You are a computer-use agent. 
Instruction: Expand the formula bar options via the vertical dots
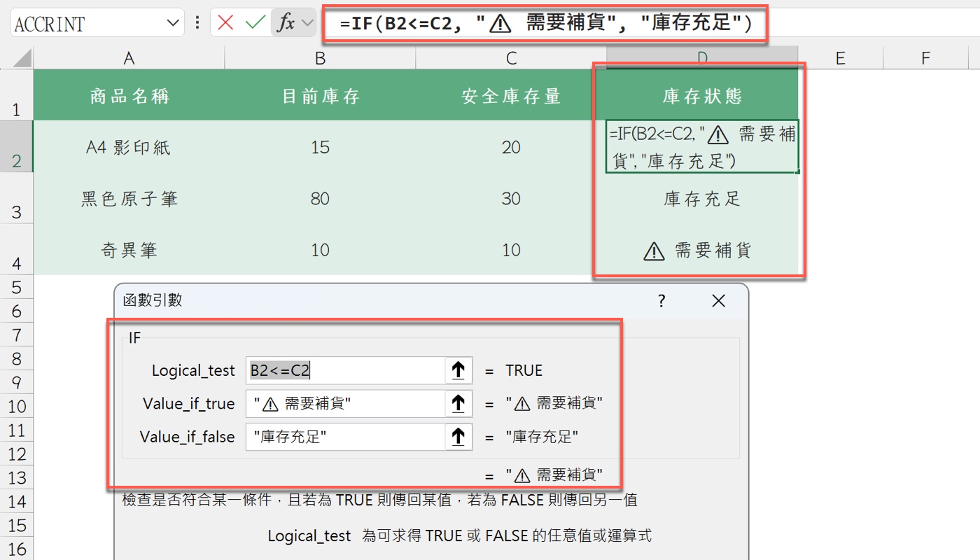tap(198, 23)
